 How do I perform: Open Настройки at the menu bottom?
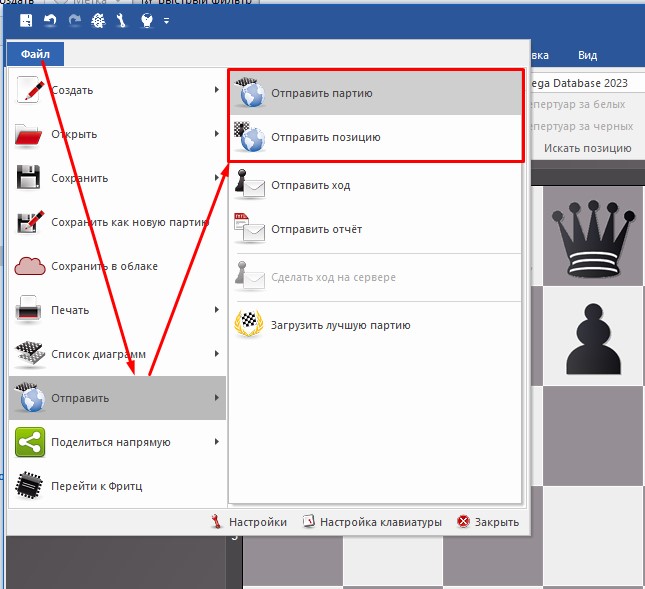pos(248,522)
